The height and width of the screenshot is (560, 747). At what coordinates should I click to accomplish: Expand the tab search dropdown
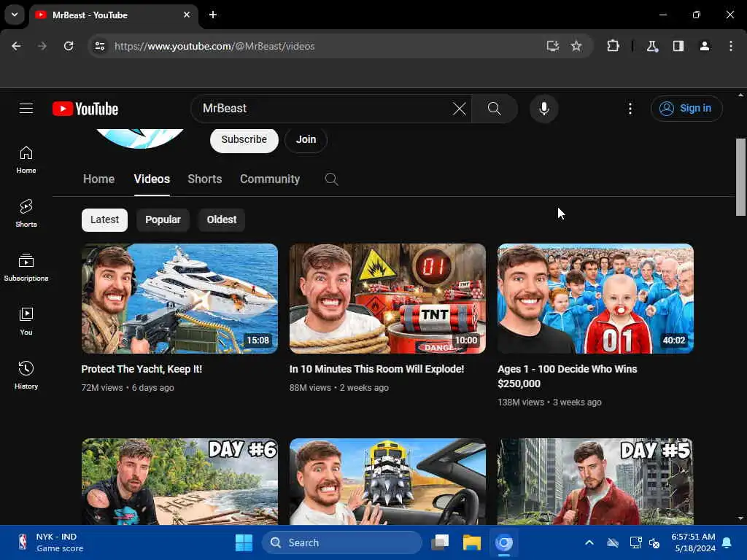[15, 15]
